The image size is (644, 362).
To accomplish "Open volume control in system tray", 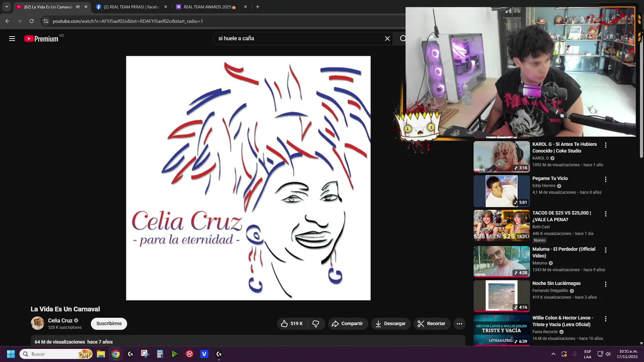I will coord(608,354).
